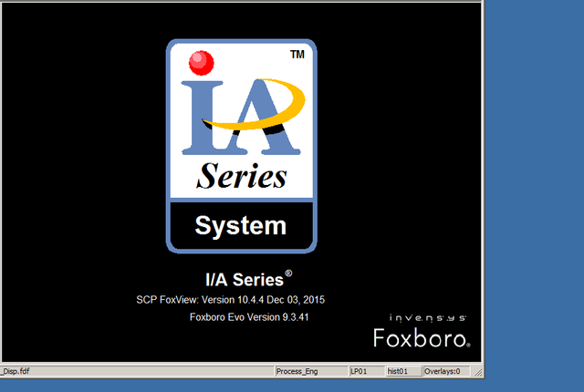This screenshot has height=392, width=584.
Task: Click the I/A Series System logo
Action: click(241, 146)
